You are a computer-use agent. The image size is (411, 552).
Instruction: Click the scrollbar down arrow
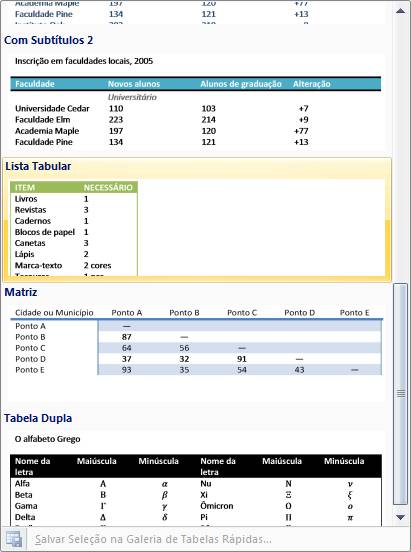(x=400, y=517)
